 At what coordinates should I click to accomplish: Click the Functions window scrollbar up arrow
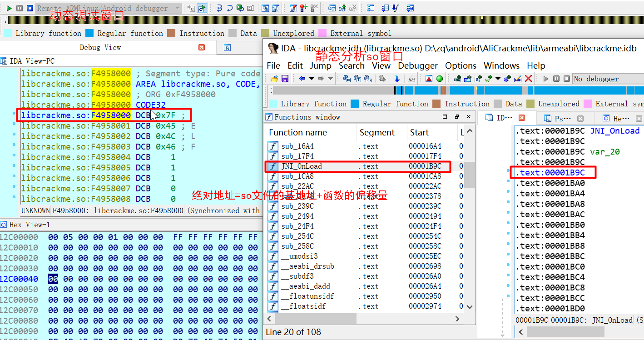470,131
